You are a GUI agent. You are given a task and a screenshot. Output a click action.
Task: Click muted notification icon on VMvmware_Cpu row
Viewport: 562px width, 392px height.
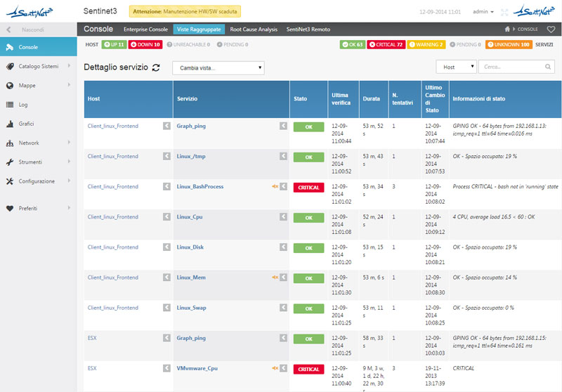coord(275,368)
